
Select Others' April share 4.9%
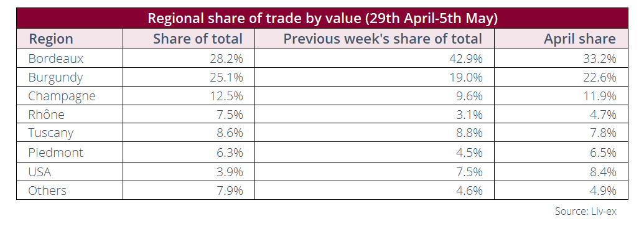click(x=603, y=191)
